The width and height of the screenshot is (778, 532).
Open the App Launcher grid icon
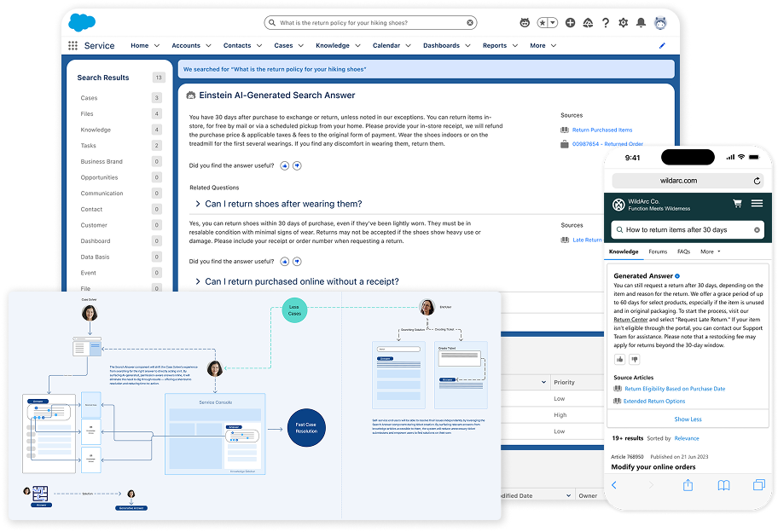73,46
